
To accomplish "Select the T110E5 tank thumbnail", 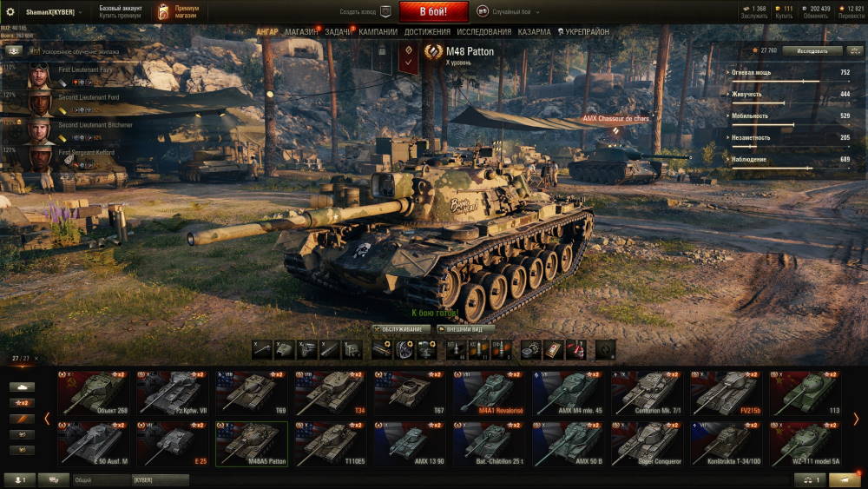I will coord(330,444).
